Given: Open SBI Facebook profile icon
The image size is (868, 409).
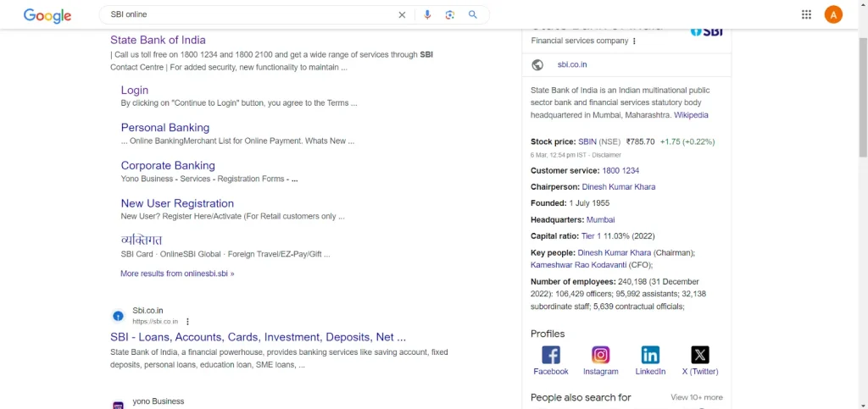Looking at the screenshot, I should (551, 355).
